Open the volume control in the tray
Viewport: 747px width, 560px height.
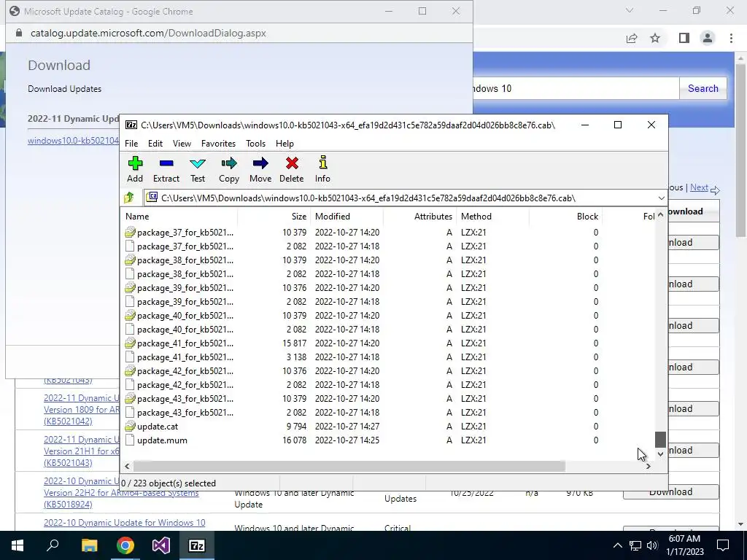click(x=652, y=545)
